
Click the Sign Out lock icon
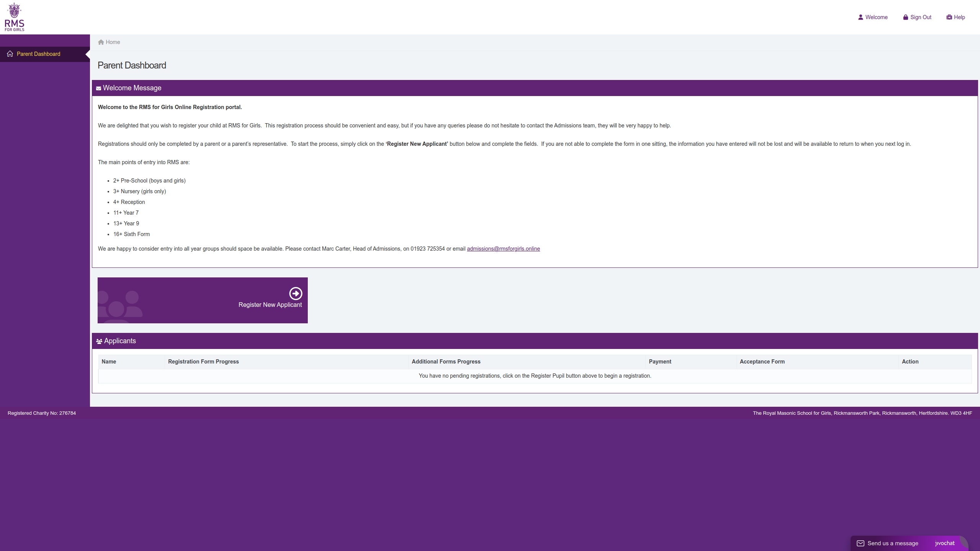pos(905,17)
